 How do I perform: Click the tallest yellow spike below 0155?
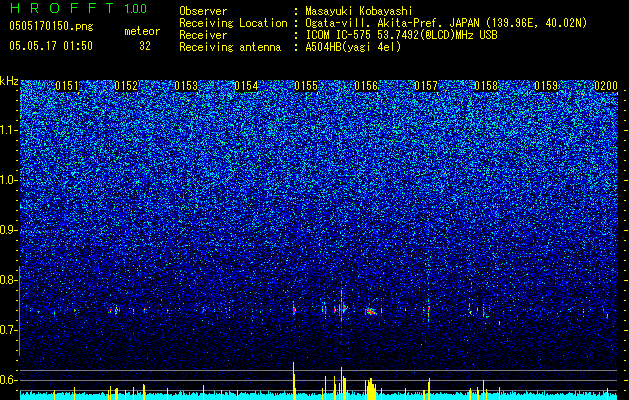(x=294, y=380)
